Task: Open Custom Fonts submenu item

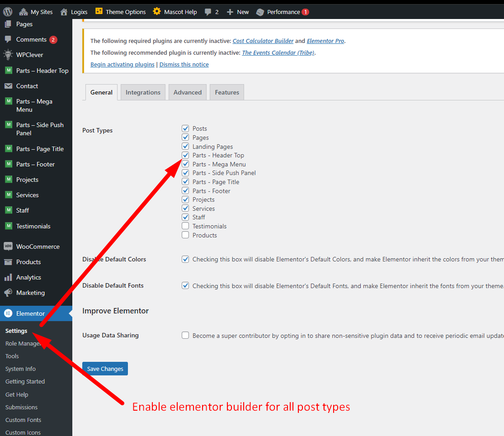Action: click(x=23, y=420)
